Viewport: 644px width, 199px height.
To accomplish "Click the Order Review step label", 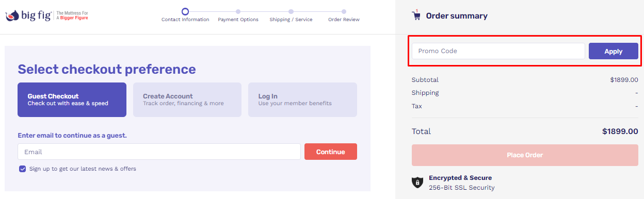I will [x=344, y=20].
